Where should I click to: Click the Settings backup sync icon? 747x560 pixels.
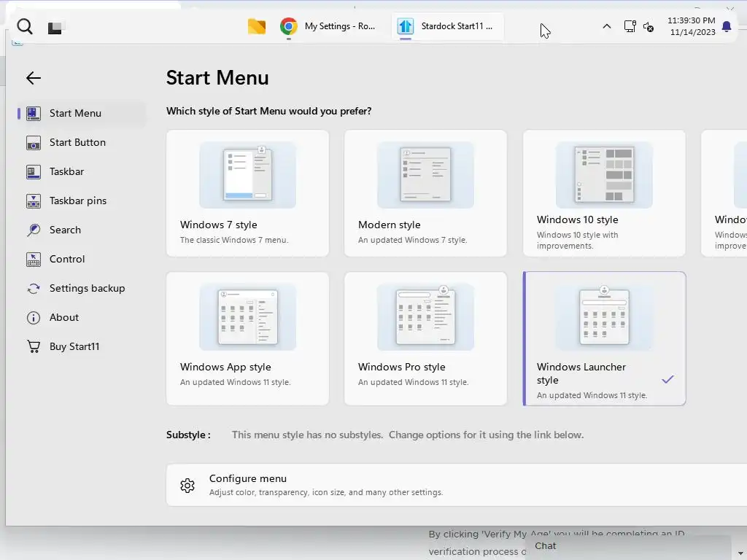click(x=34, y=289)
